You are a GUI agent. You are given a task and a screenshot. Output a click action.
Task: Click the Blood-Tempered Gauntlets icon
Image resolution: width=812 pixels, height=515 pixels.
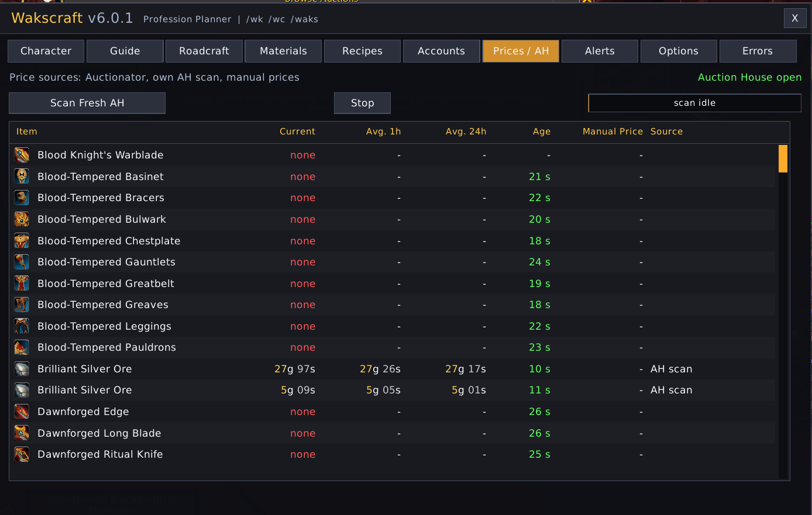pyautogui.click(x=22, y=262)
